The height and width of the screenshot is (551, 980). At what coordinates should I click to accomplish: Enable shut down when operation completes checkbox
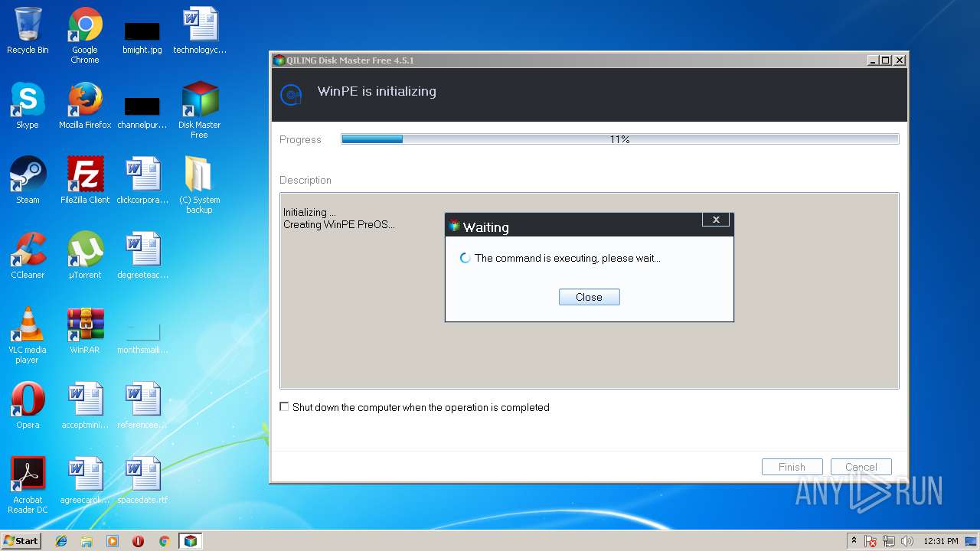(x=285, y=407)
